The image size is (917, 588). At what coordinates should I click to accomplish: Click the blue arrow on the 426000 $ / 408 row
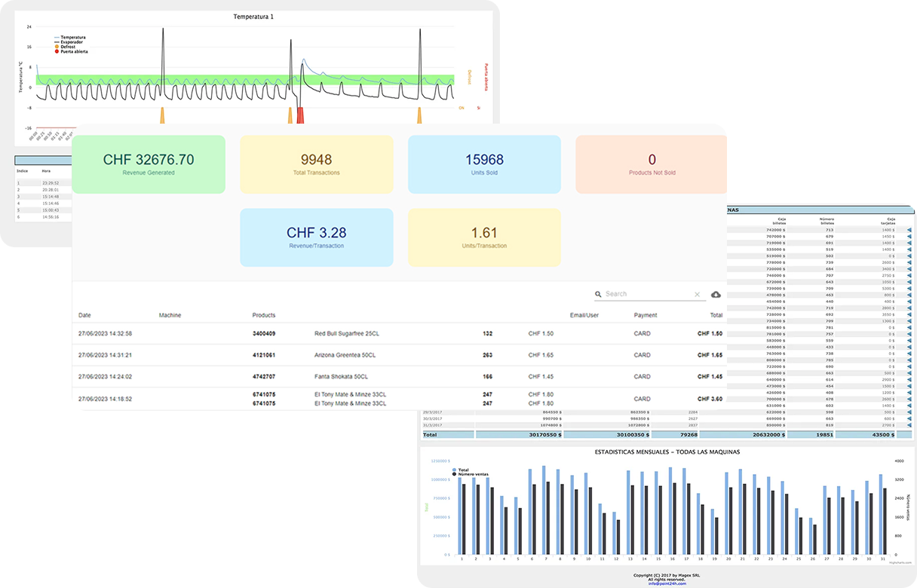coord(909,393)
